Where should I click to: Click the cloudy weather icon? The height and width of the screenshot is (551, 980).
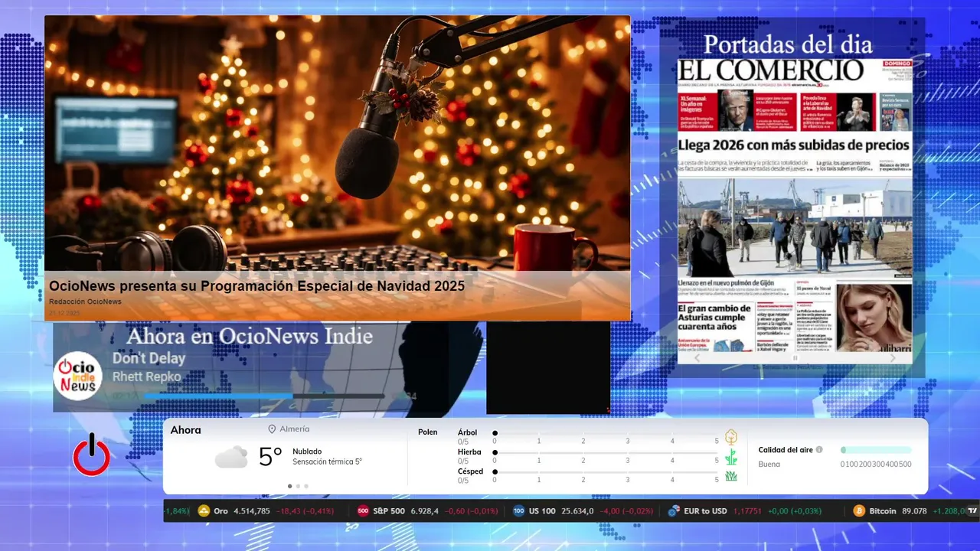[231, 457]
